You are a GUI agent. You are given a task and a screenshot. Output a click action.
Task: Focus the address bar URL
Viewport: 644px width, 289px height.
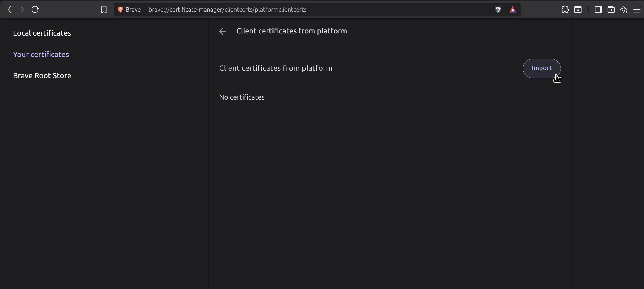click(295, 10)
